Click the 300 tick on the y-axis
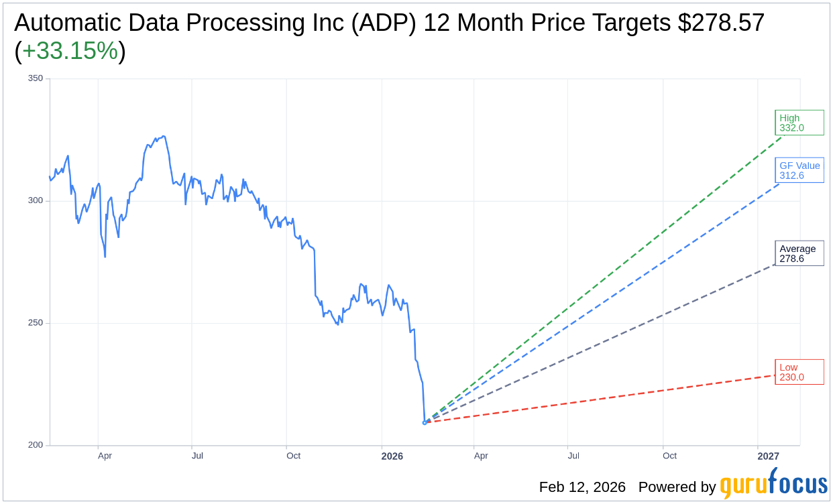 tap(35, 200)
